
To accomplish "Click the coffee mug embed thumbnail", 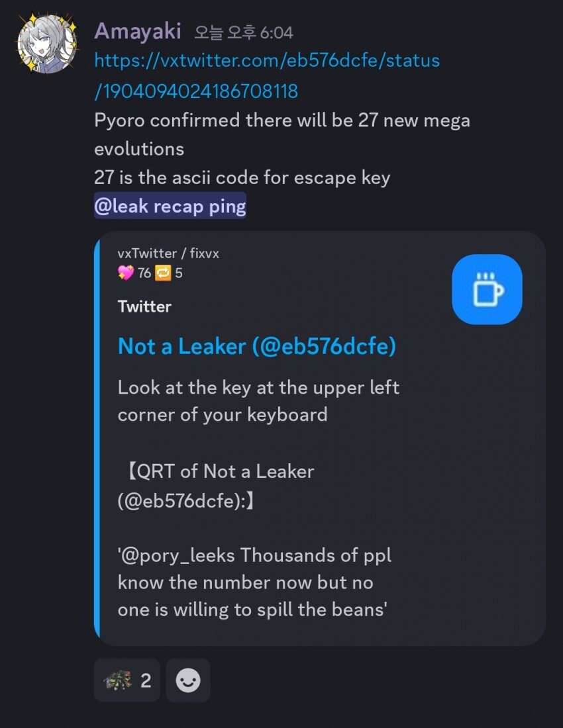I will click(x=487, y=289).
